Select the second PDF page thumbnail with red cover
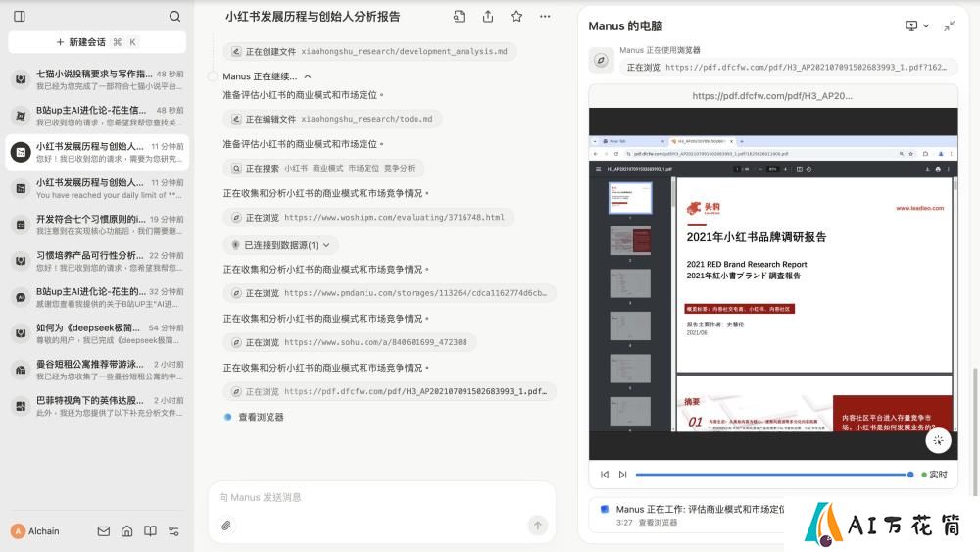 (x=630, y=240)
